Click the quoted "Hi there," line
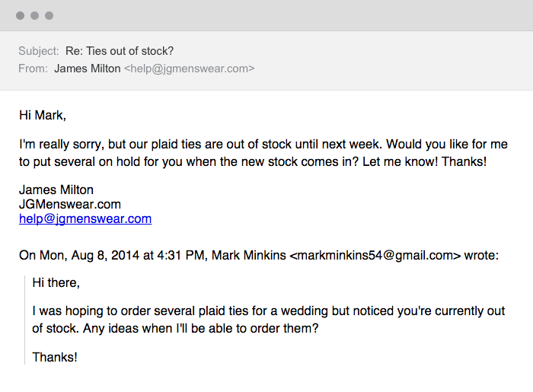Image resolution: width=533 pixels, height=392 pixels. 56,283
